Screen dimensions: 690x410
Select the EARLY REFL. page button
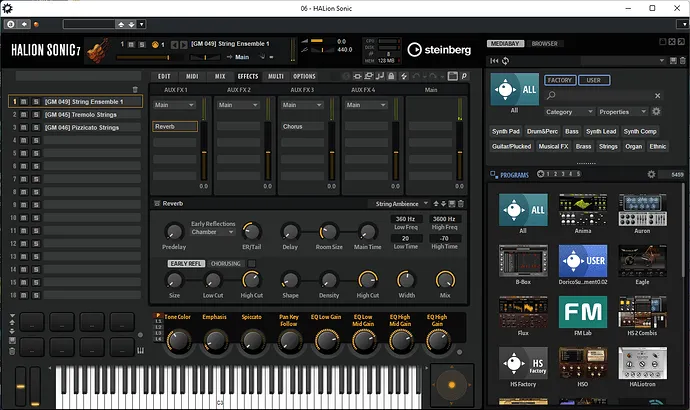coord(186,264)
